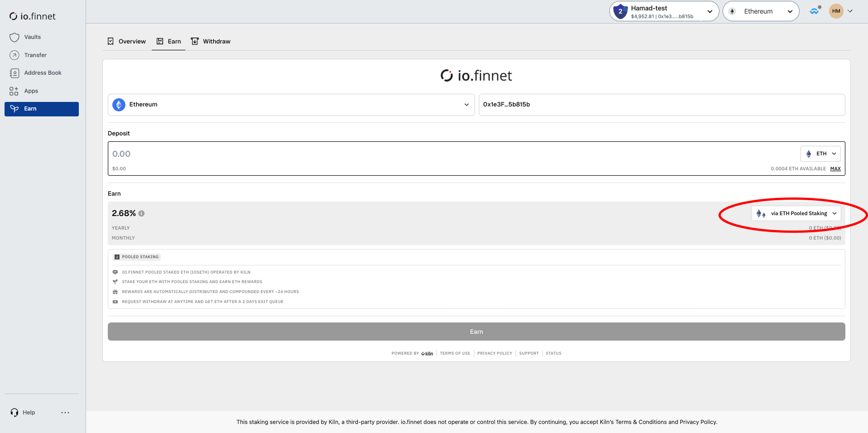This screenshot has width=868, height=433.
Task: Click the Help headset icon
Action: (x=14, y=413)
